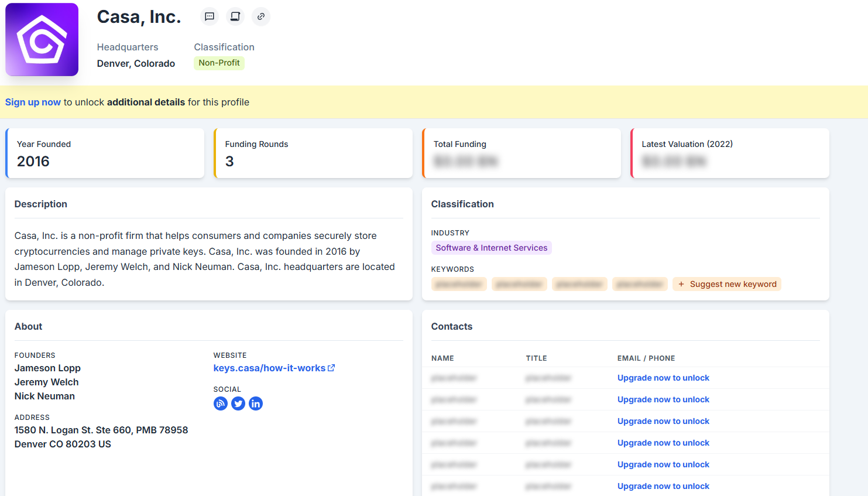Click the speech bubble comment icon
Viewport: 868px width, 496px height.
(x=210, y=16)
